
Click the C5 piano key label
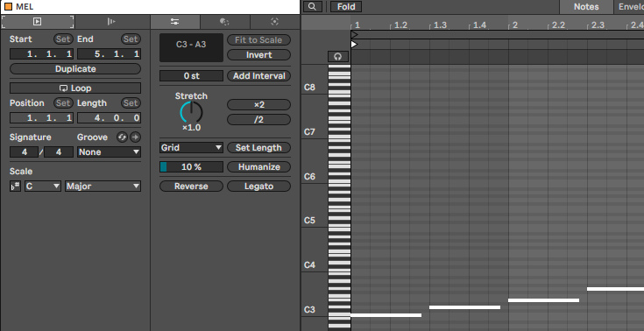click(309, 221)
